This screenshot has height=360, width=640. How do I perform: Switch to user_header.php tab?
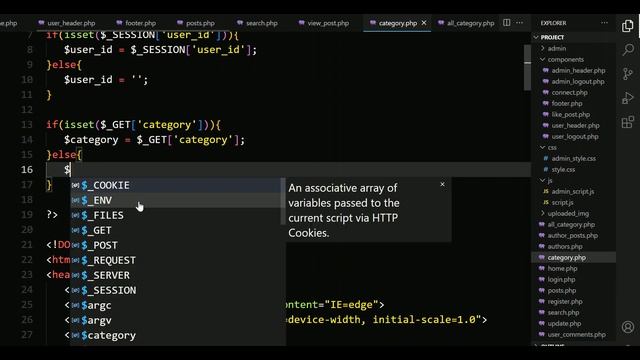(x=67, y=23)
